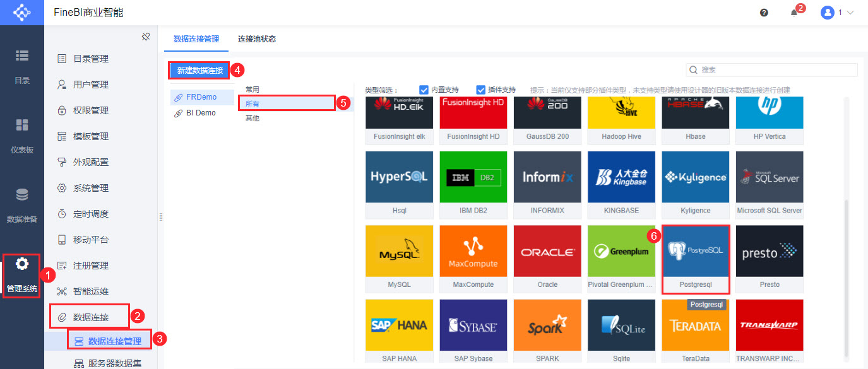Select the Hbase database tile

(x=696, y=120)
